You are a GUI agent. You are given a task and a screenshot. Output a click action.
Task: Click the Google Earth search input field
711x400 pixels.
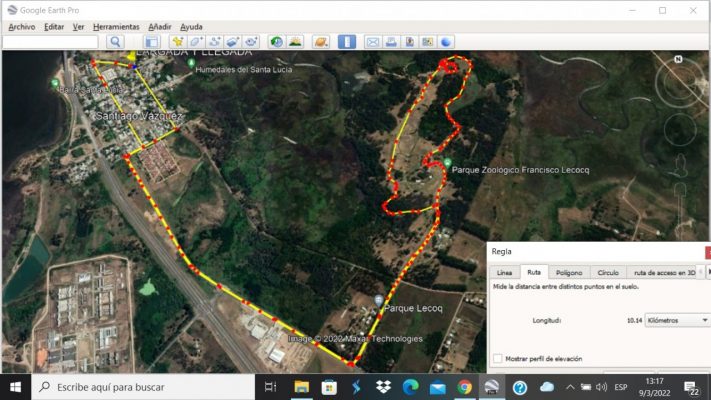click(50, 42)
